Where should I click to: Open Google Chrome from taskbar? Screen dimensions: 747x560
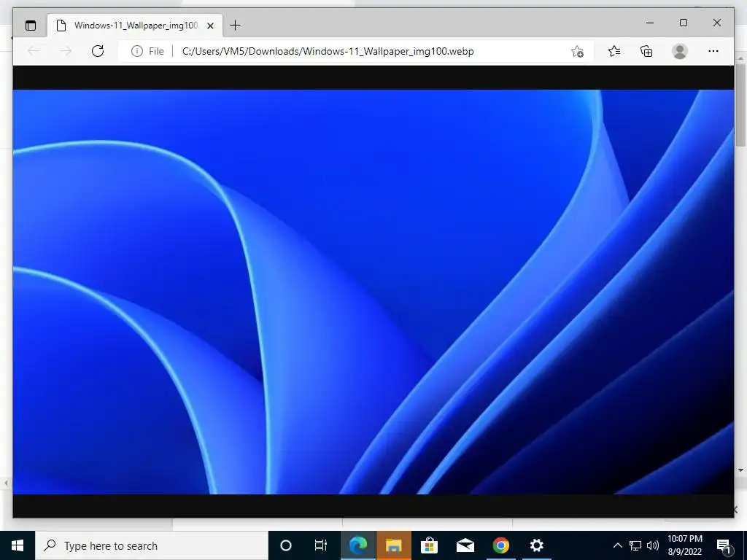pyautogui.click(x=500, y=545)
